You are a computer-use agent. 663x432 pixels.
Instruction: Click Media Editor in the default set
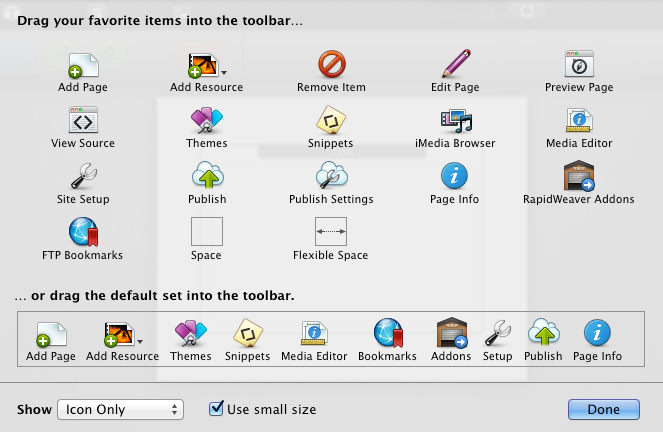314,342
